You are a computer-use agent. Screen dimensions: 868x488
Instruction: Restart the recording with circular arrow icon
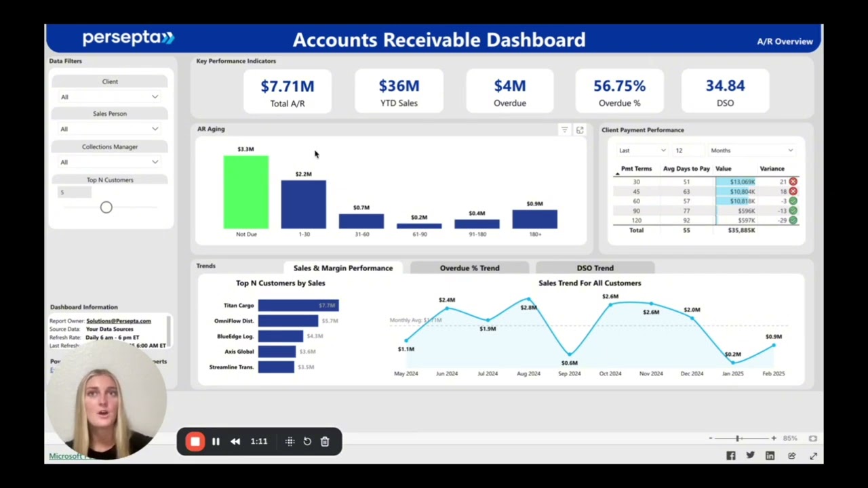point(307,441)
